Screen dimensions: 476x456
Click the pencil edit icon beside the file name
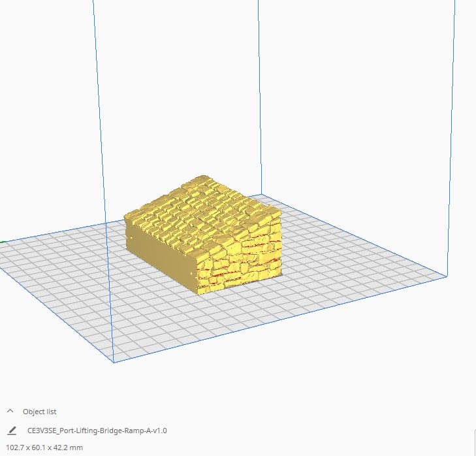click(x=12, y=431)
